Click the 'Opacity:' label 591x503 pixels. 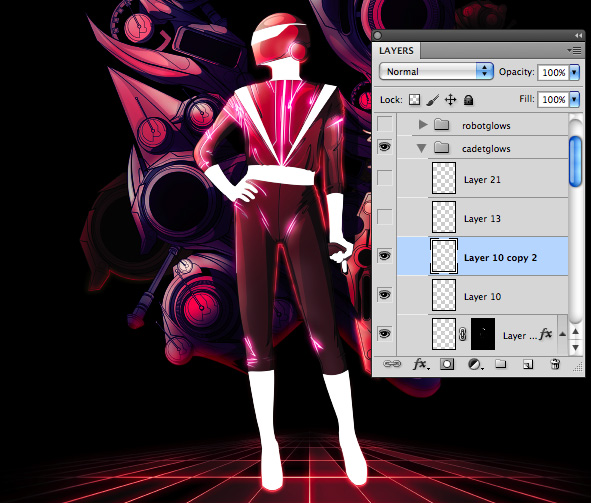pos(517,72)
